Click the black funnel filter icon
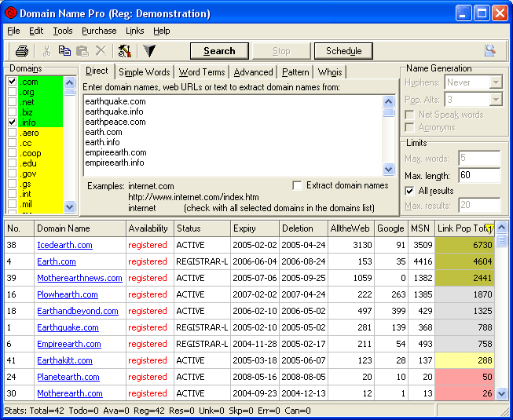 point(149,51)
